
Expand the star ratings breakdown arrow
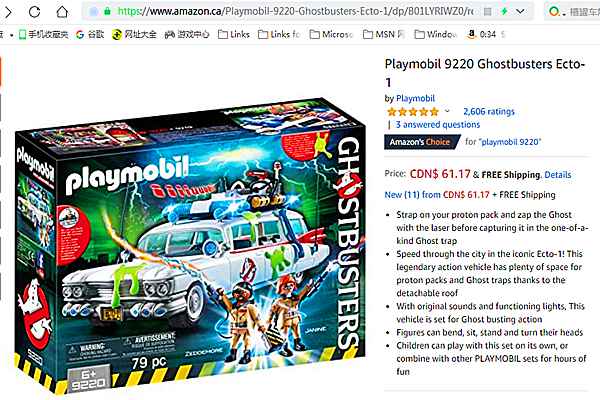(447, 111)
